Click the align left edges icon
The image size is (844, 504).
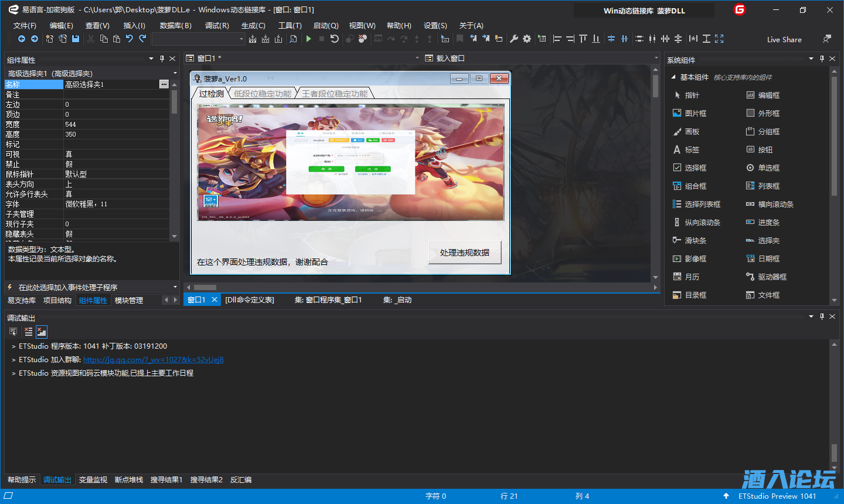[557, 39]
